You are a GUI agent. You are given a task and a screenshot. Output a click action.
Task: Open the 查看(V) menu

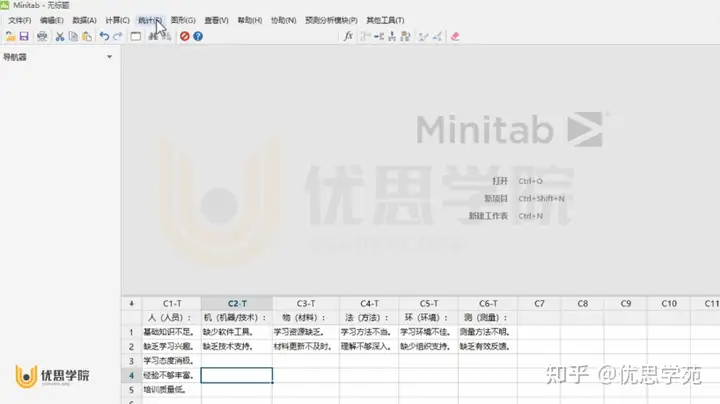pos(216,20)
